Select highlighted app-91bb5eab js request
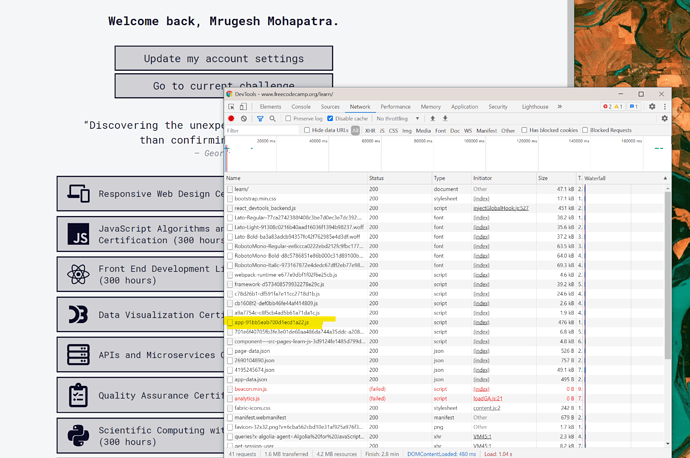The image size is (690, 458). 272,322
